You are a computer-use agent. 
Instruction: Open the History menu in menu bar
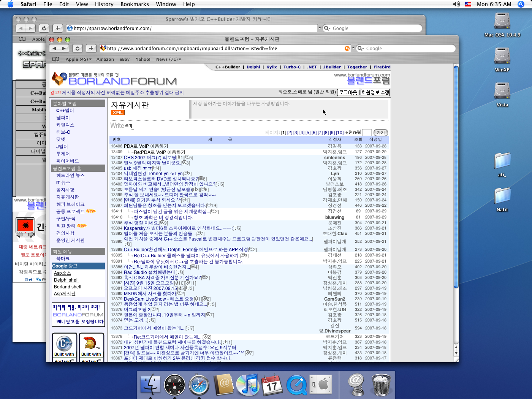click(x=104, y=4)
